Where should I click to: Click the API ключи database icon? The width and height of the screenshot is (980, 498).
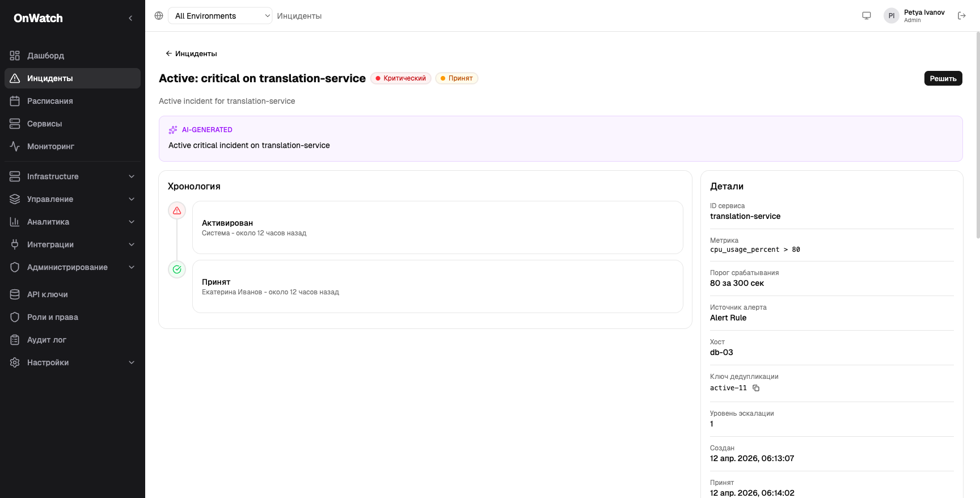click(x=15, y=294)
